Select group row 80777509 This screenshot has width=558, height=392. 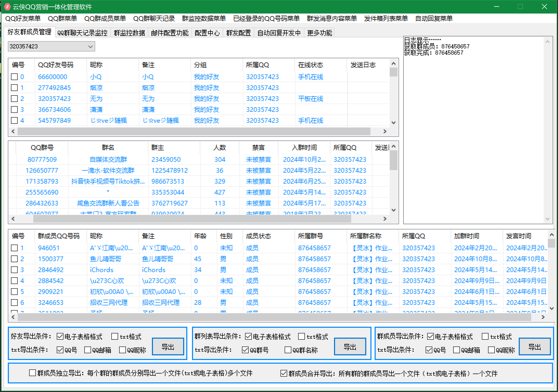pyautogui.click(x=199, y=159)
